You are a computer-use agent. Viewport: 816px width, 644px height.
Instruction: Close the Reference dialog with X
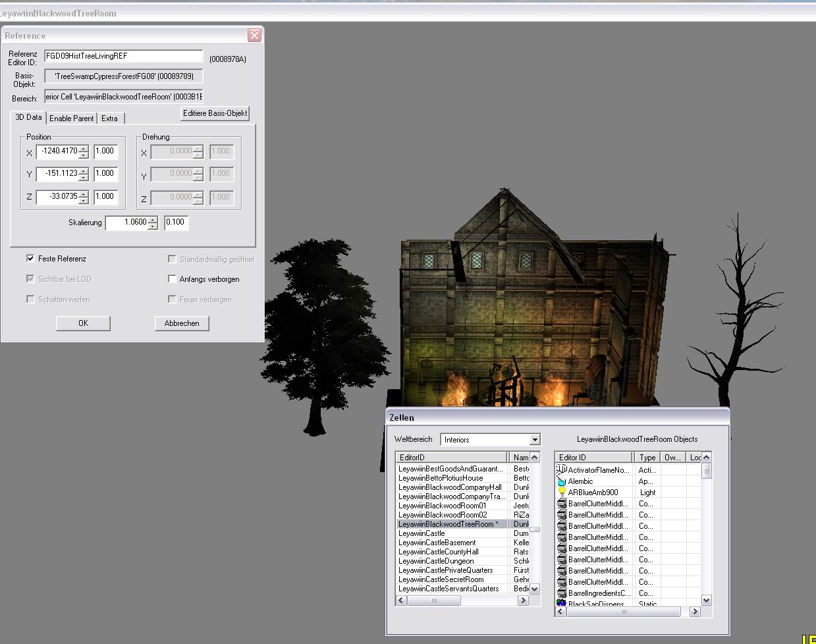click(x=254, y=36)
